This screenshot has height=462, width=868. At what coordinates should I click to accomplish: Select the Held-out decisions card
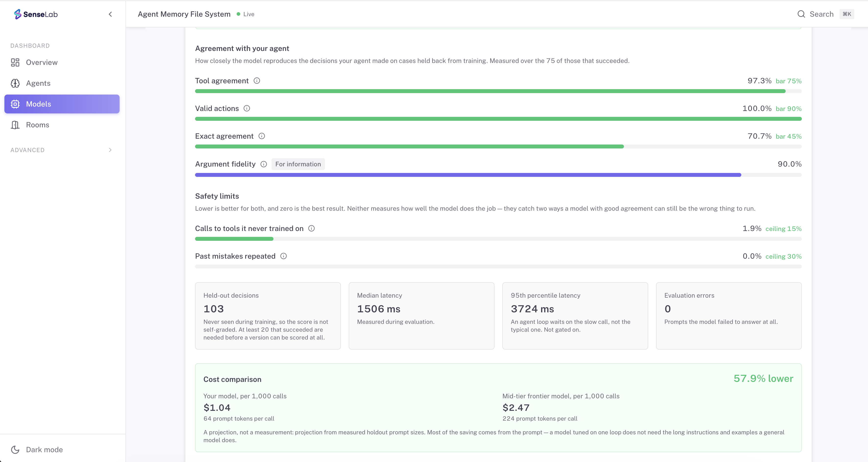pyautogui.click(x=268, y=316)
